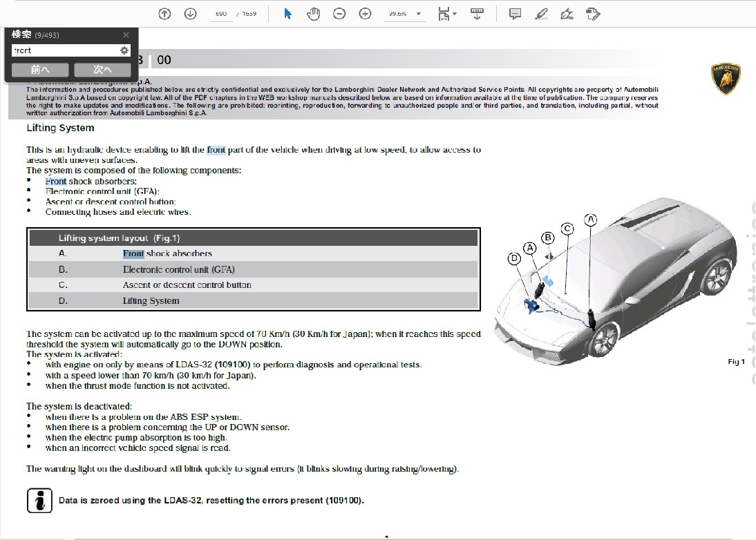This screenshot has width=756, height=540.
Task: Click the current page number field
Action: 221,14
